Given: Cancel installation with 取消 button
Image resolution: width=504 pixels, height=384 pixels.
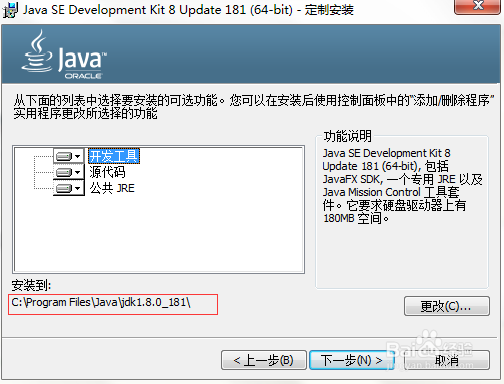Looking at the screenshot, I should point(447,360).
